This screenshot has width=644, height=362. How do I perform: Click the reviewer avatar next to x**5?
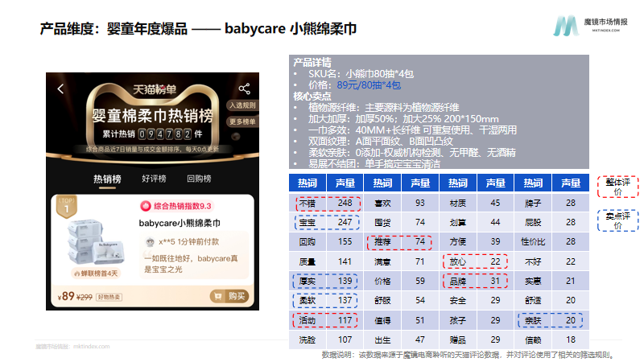150,242
